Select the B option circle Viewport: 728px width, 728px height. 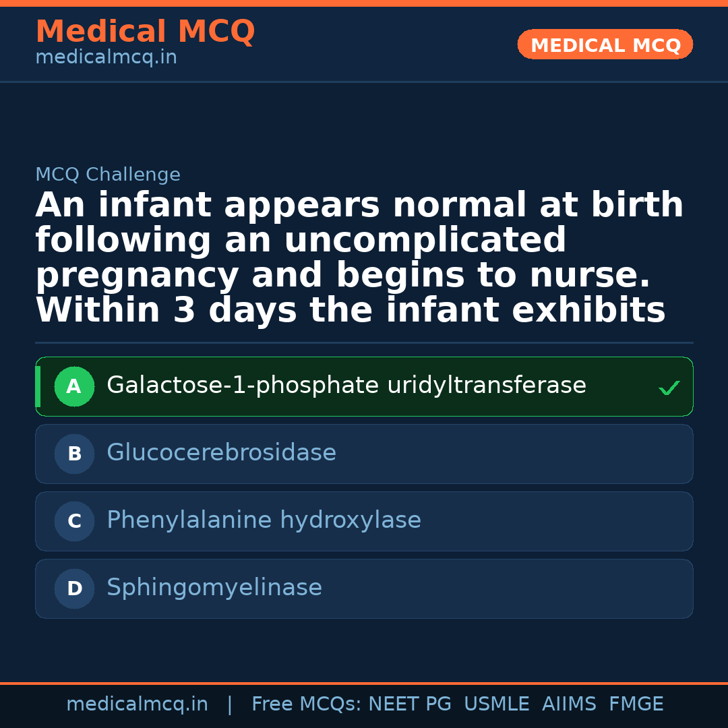point(74,454)
